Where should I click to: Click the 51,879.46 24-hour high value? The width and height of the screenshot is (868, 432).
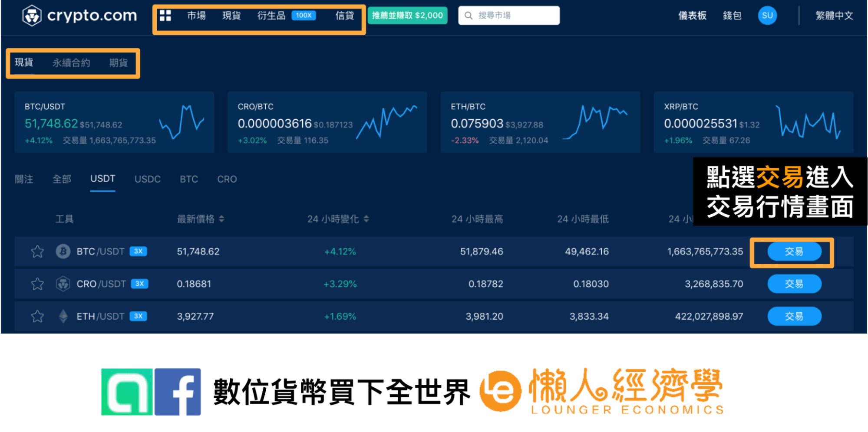[482, 252]
